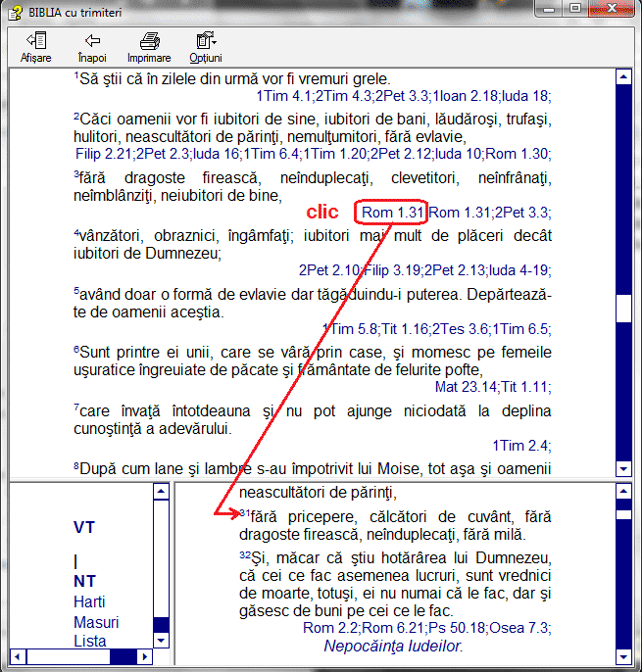Click navigation panel scroll-up arrow
This screenshot has height=672, width=642.
[x=161, y=491]
